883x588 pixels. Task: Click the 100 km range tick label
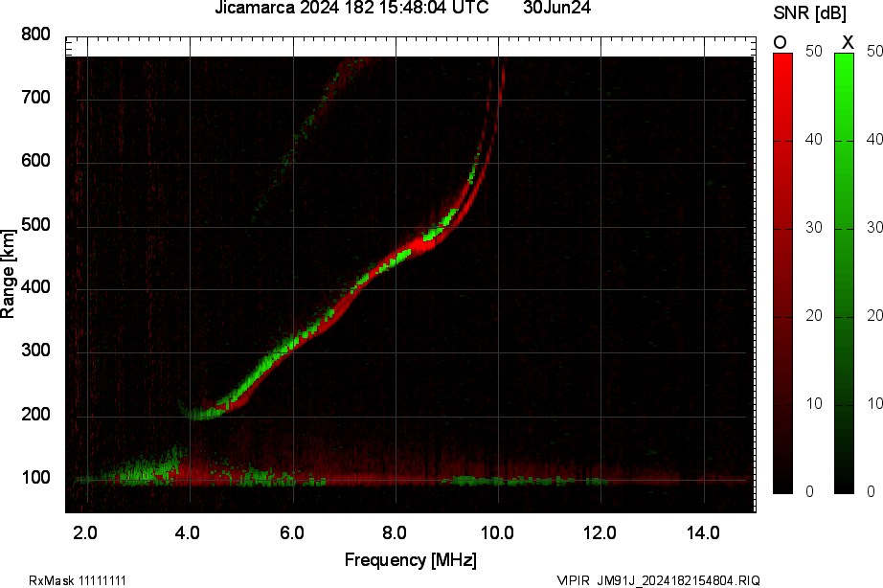coord(35,478)
